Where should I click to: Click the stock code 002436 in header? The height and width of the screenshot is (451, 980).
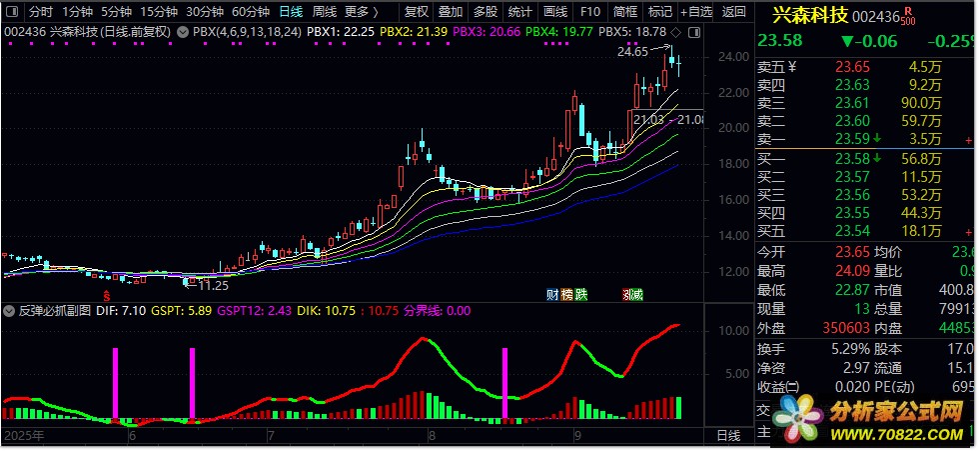876,16
